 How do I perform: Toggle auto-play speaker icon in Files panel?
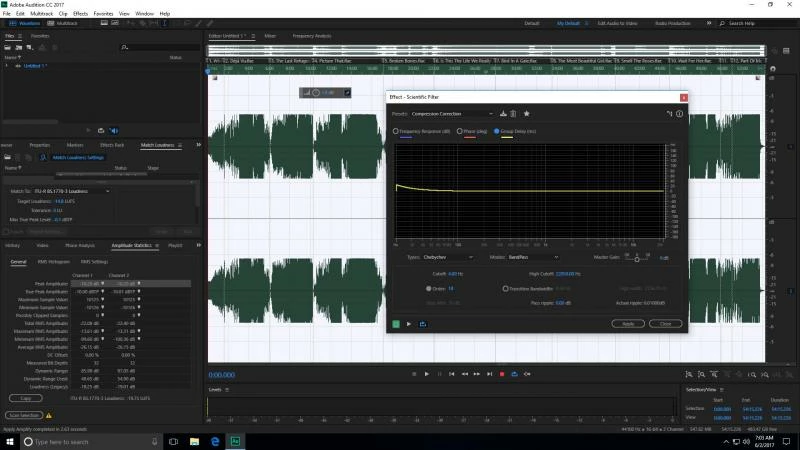(114, 131)
